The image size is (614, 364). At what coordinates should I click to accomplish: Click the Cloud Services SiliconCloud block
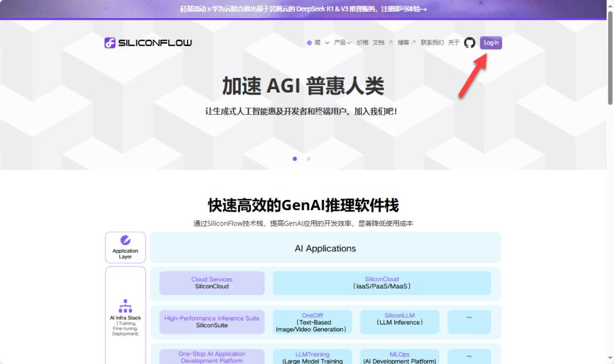(x=212, y=283)
